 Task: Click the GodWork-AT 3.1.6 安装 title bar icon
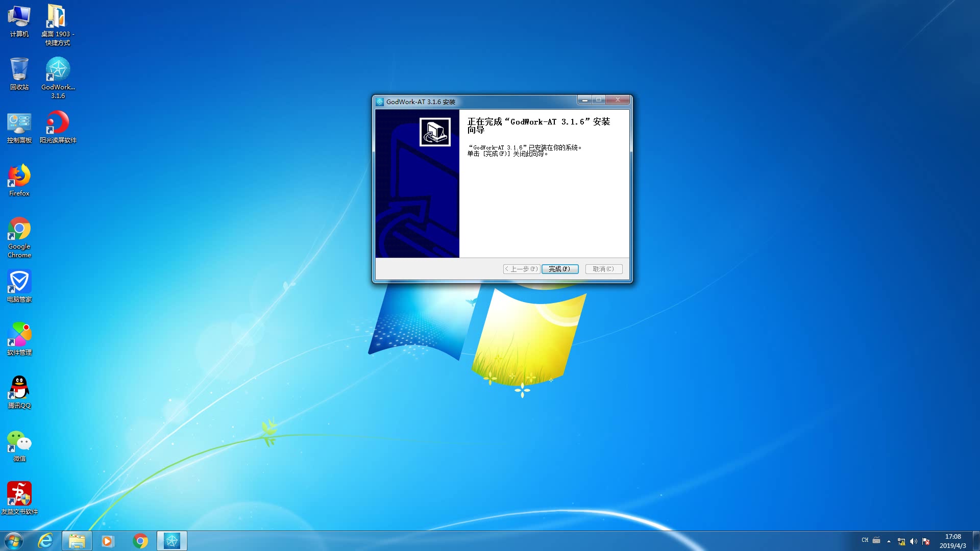coord(380,102)
